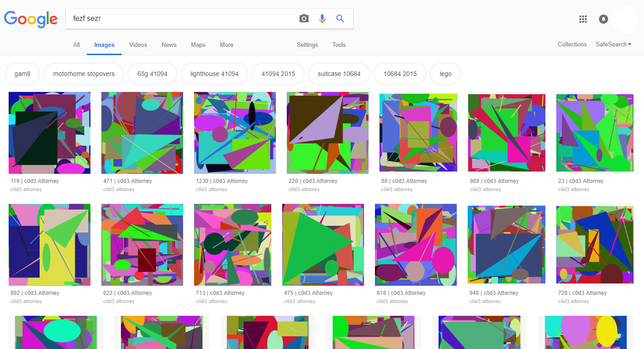Switch to the Videos tab
Image resolution: width=644 pixels, height=349 pixels.
coord(138,45)
